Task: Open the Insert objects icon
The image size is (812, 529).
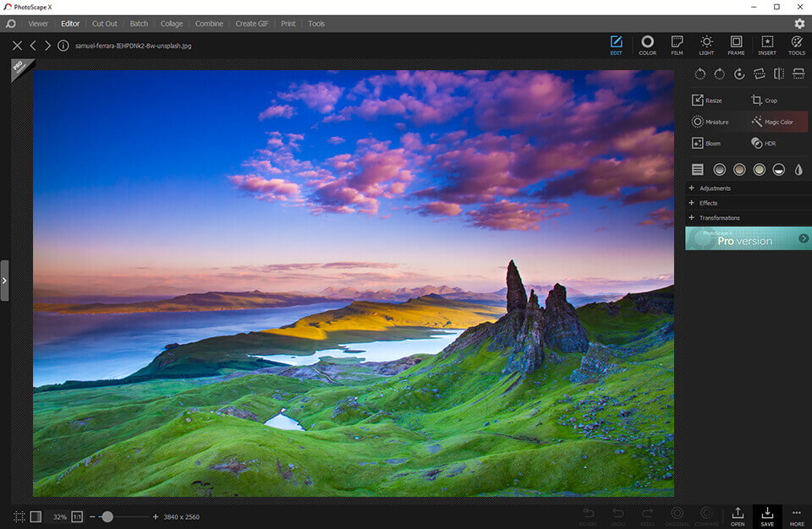Action: 767,45
